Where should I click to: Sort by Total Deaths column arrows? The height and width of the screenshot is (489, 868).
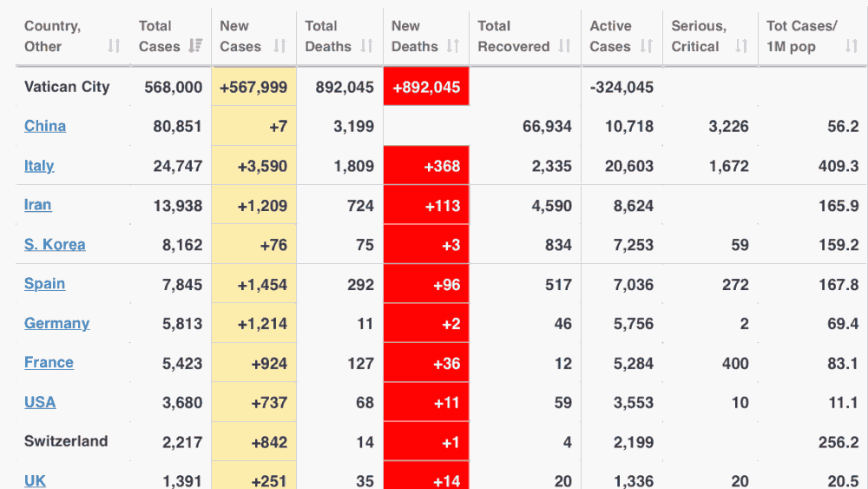(366, 46)
